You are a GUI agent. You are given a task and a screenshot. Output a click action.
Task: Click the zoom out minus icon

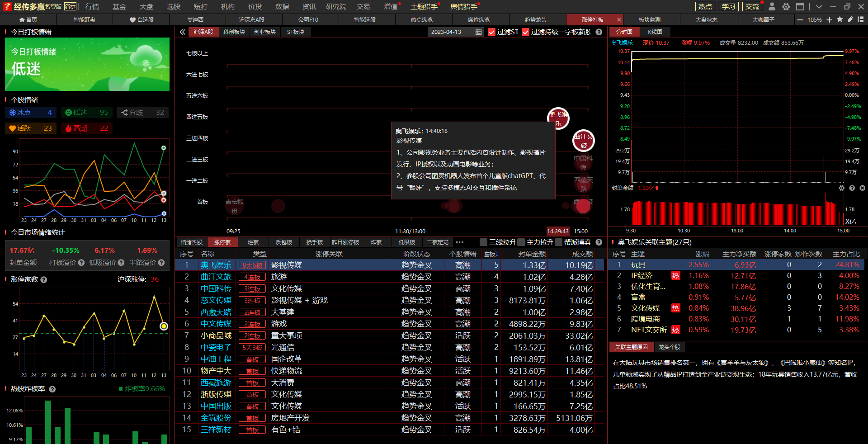coord(800,20)
